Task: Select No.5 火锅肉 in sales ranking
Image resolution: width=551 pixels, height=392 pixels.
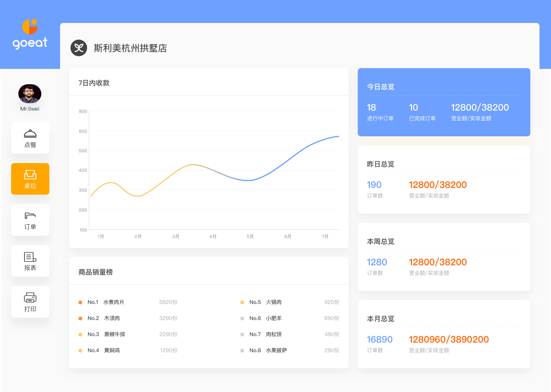Action: click(x=266, y=302)
